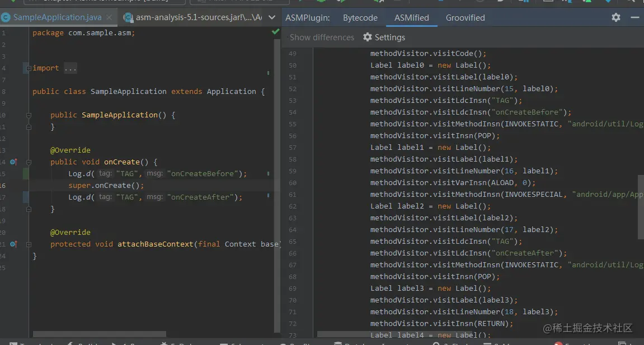Place cursor on 'super.onCreate();' line
Image resolution: width=644 pixels, height=345 pixels.
pyautogui.click(x=106, y=186)
